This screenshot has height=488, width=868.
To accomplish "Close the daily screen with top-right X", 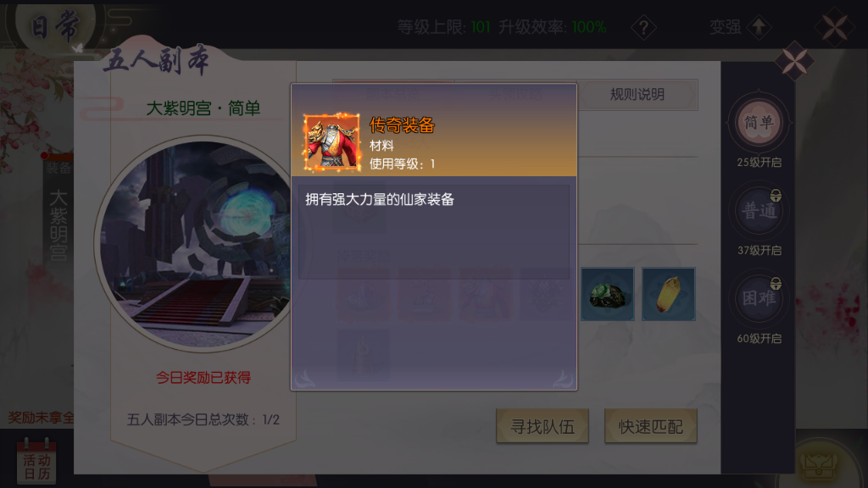I will pyautogui.click(x=834, y=26).
